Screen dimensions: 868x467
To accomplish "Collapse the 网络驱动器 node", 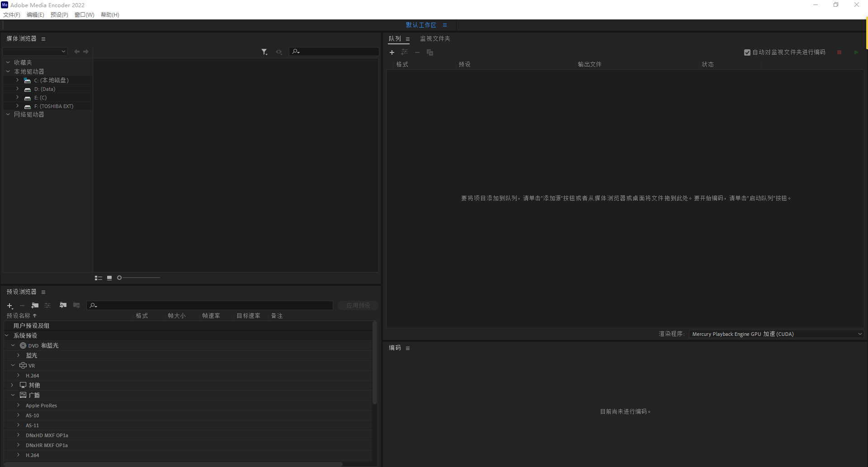I will pos(8,114).
